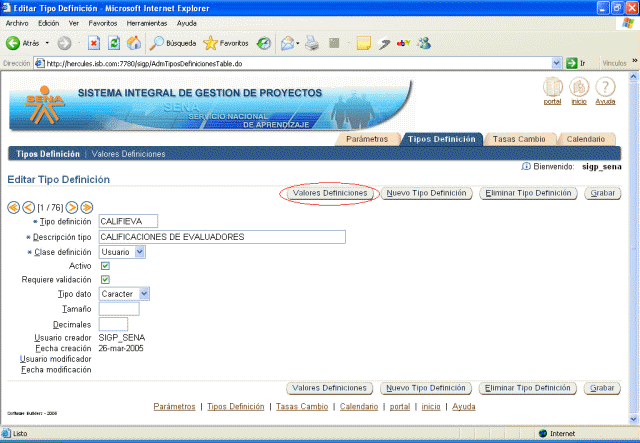Open the Calendario footer link
This screenshot has width=640, height=443.
[359, 407]
